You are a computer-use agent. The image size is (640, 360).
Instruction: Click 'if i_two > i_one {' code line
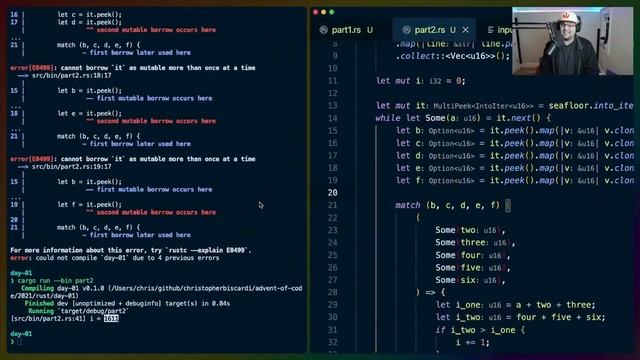(x=480, y=330)
